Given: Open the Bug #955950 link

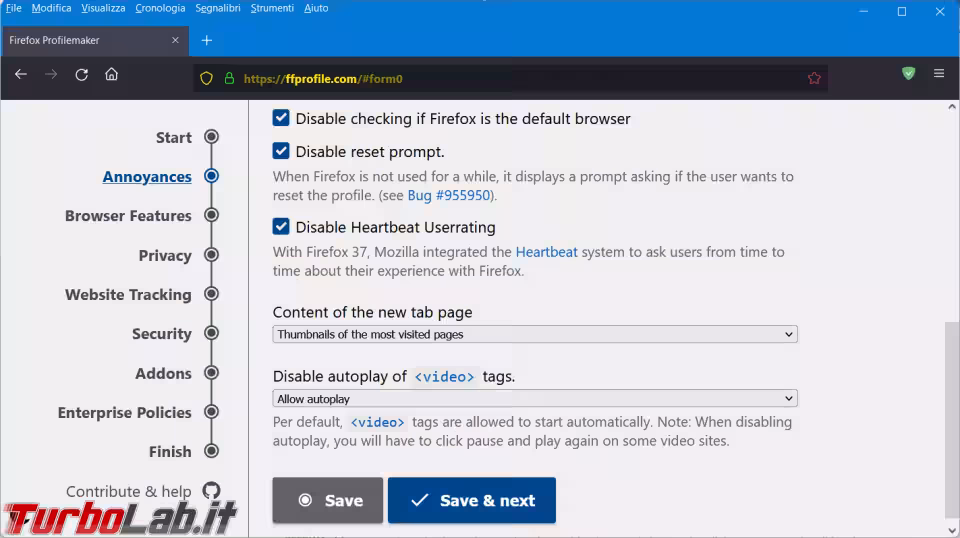Looking at the screenshot, I should click(x=449, y=195).
